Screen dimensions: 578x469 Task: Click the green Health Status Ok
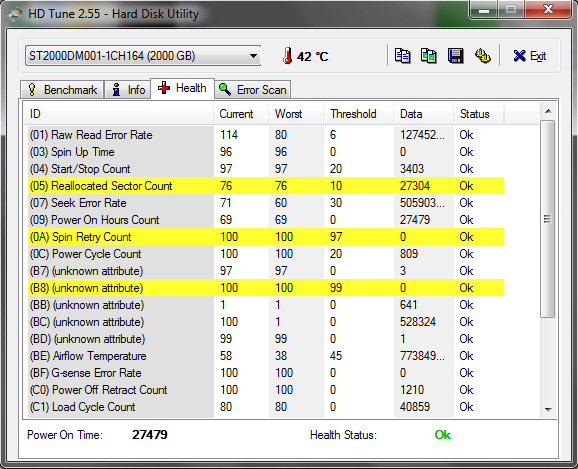pos(442,435)
